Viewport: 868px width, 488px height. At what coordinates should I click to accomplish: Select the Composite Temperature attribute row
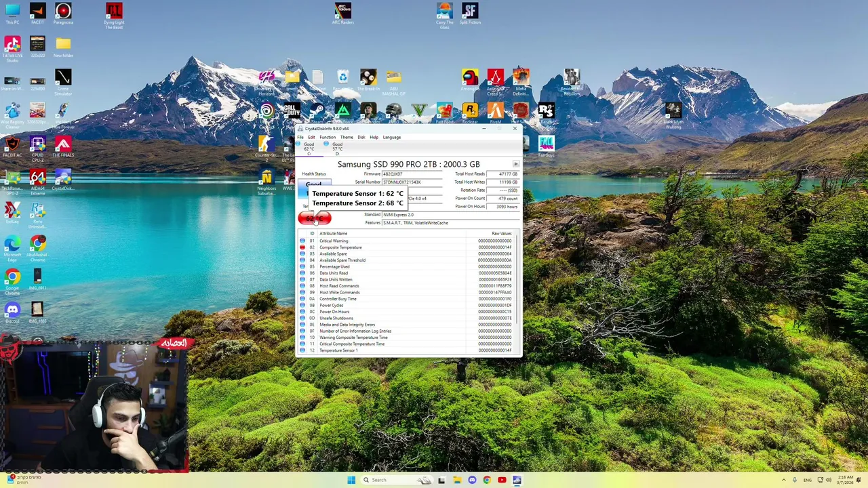406,247
